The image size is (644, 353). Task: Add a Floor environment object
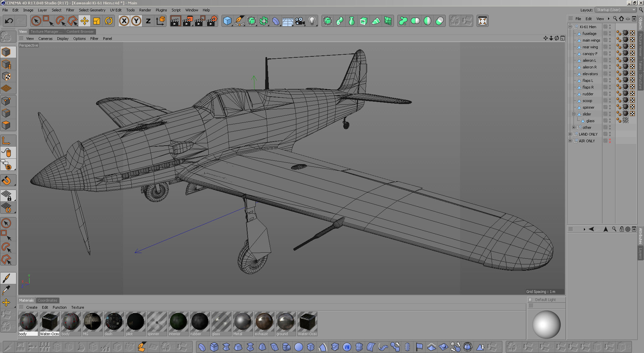(x=288, y=21)
